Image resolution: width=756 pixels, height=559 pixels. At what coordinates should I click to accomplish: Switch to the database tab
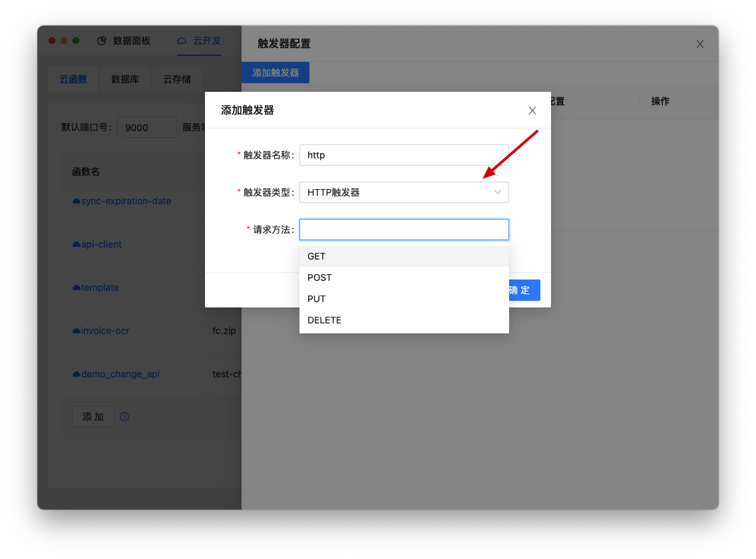point(125,79)
